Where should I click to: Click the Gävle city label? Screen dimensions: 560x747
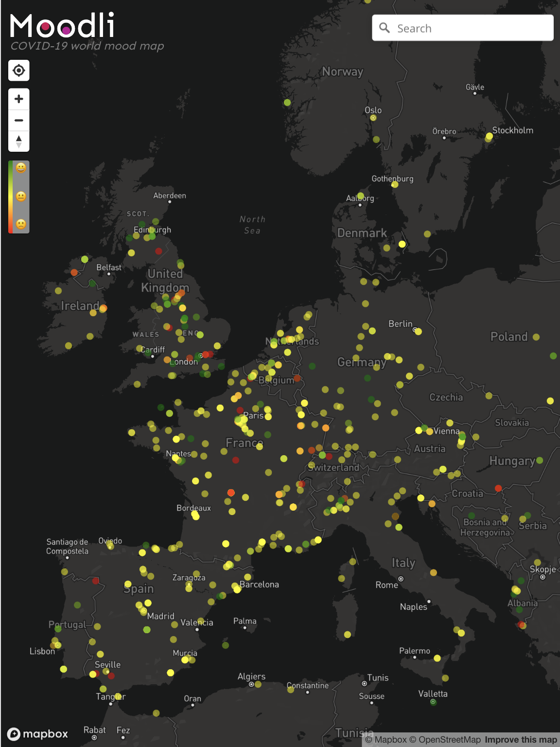[475, 87]
